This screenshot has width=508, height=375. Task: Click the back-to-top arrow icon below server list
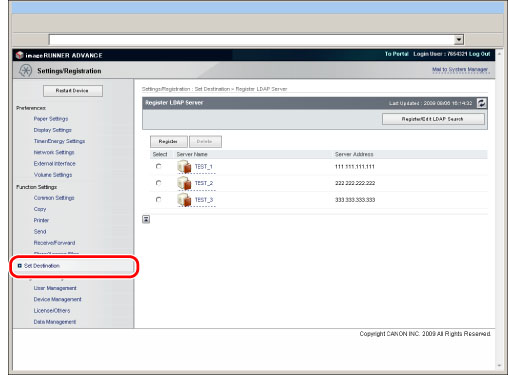pyautogui.click(x=146, y=219)
